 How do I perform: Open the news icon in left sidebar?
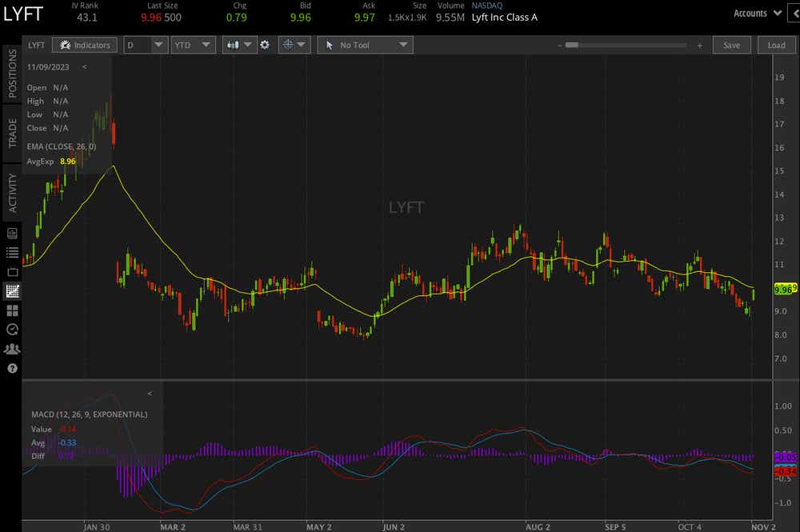coord(12,233)
